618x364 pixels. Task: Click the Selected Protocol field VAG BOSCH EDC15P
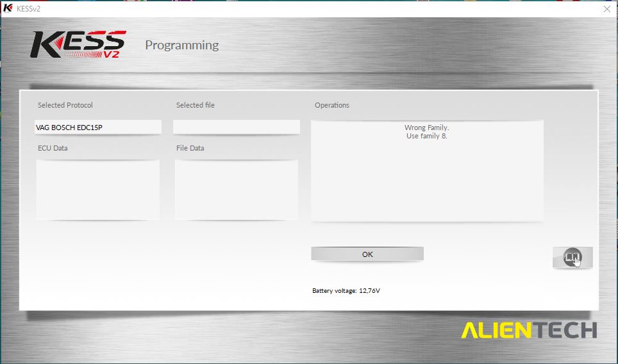(97, 128)
